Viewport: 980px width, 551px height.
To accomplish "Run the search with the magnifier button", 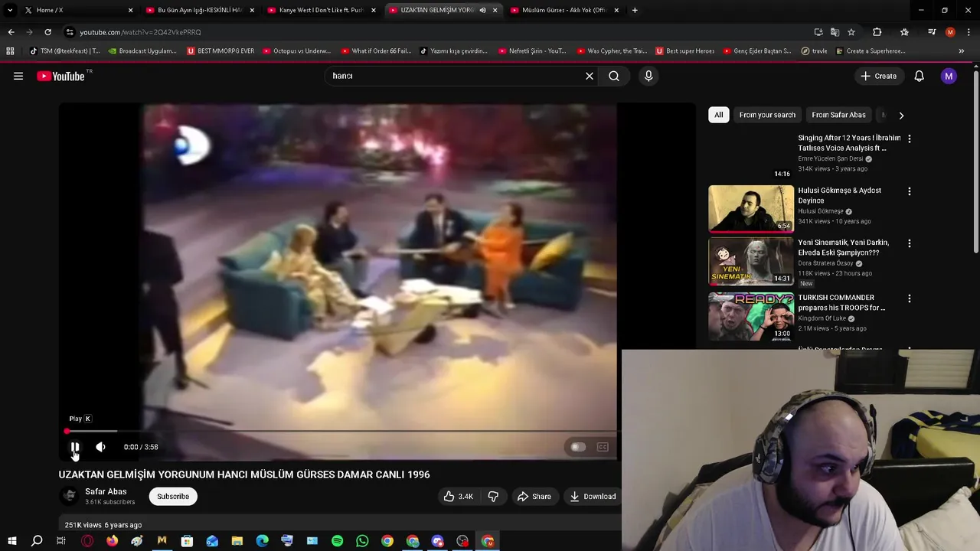I will point(614,76).
